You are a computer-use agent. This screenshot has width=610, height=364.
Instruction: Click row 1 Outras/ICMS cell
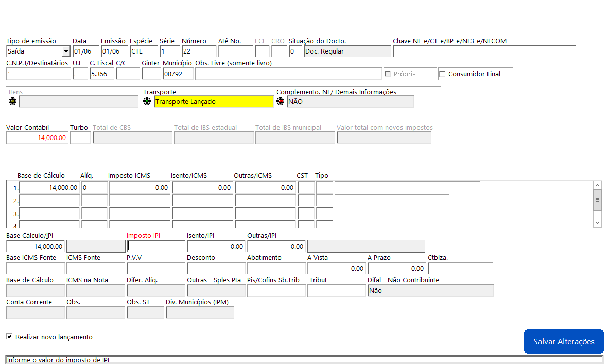point(265,188)
